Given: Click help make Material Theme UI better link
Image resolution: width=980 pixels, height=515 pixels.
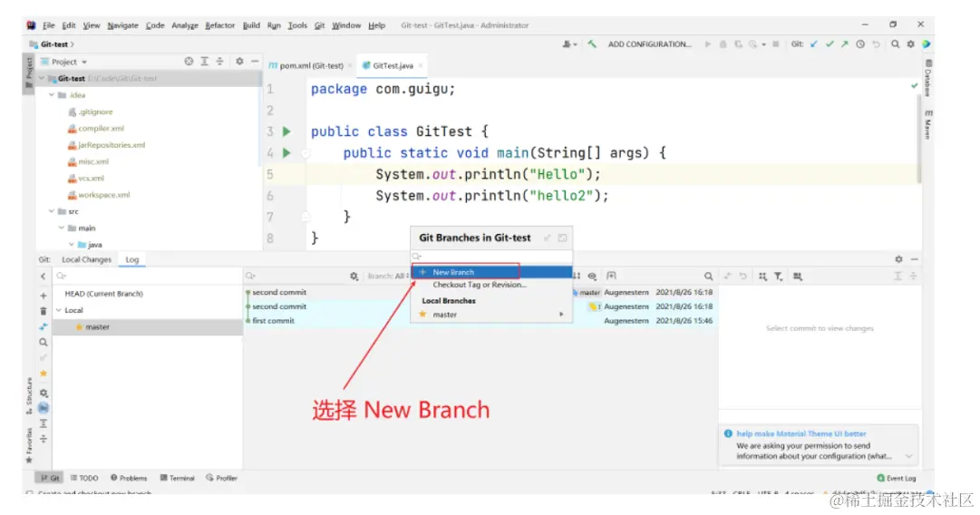Looking at the screenshot, I should pos(801,433).
